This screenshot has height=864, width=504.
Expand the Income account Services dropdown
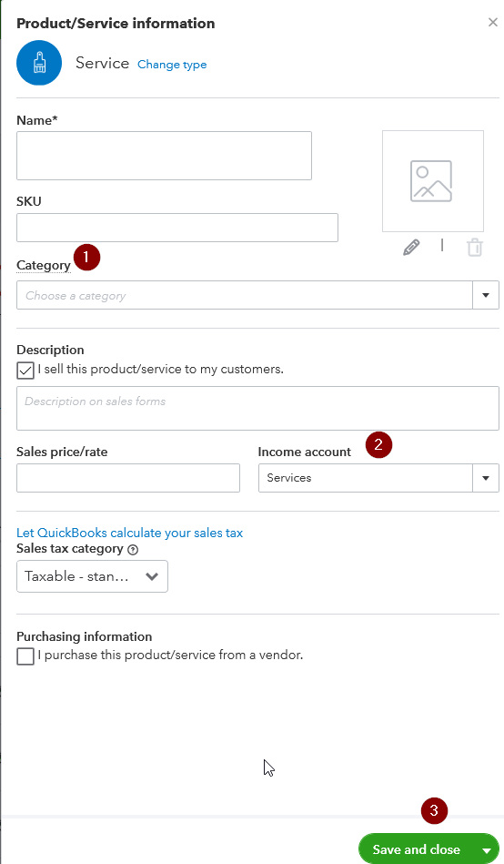pos(486,478)
